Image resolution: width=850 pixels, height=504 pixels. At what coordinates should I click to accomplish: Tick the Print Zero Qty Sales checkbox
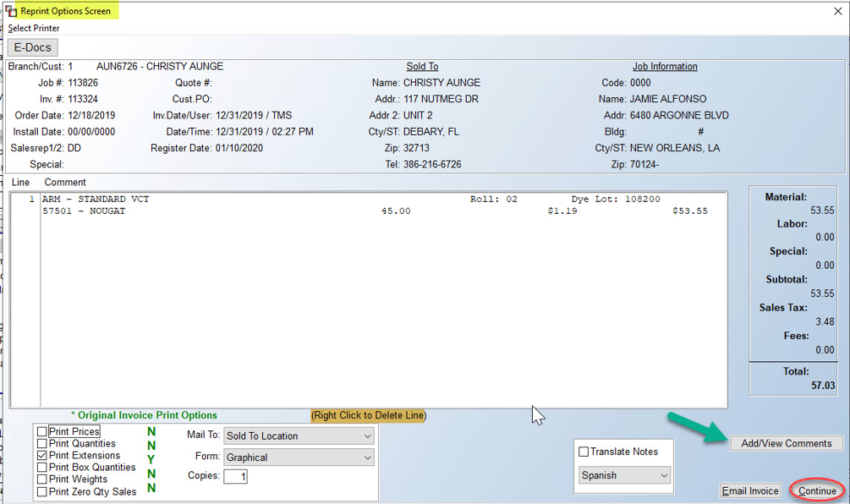pos(42,492)
